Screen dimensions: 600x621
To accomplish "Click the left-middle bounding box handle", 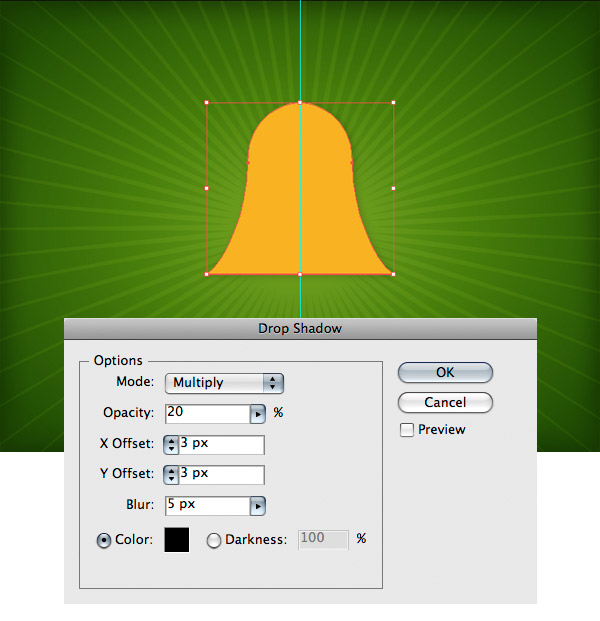I will click(207, 189).
